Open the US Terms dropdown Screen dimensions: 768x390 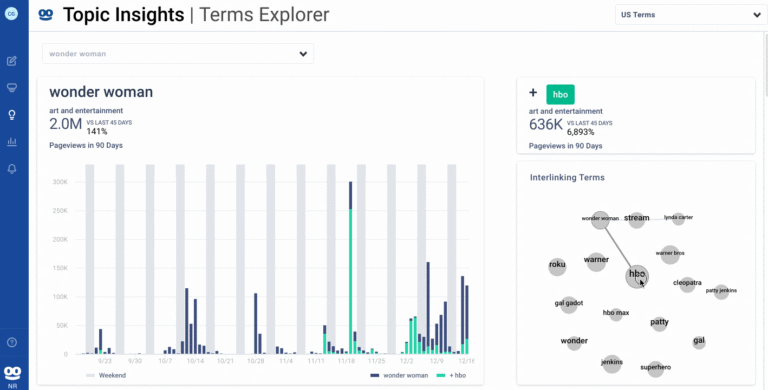coord(691,15)
